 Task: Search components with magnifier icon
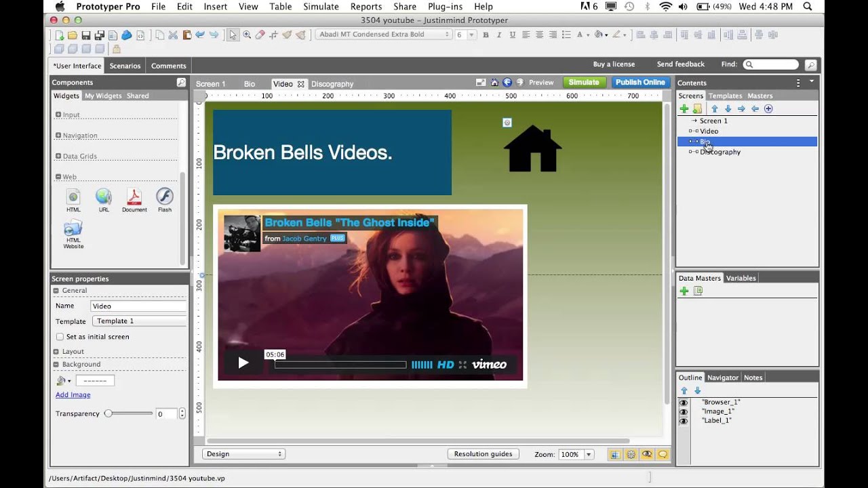[x=181, y=83]
